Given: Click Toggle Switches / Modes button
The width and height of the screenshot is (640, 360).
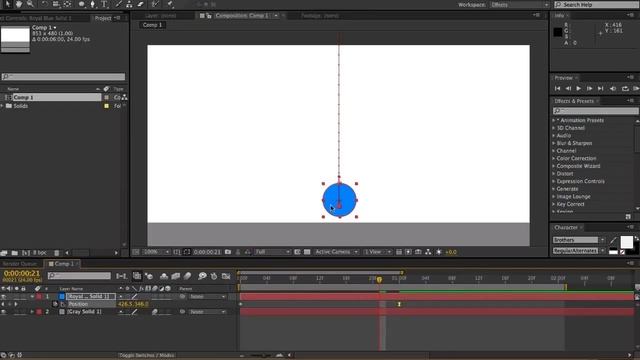Looking at the screenshot, I should click(147, 355).
